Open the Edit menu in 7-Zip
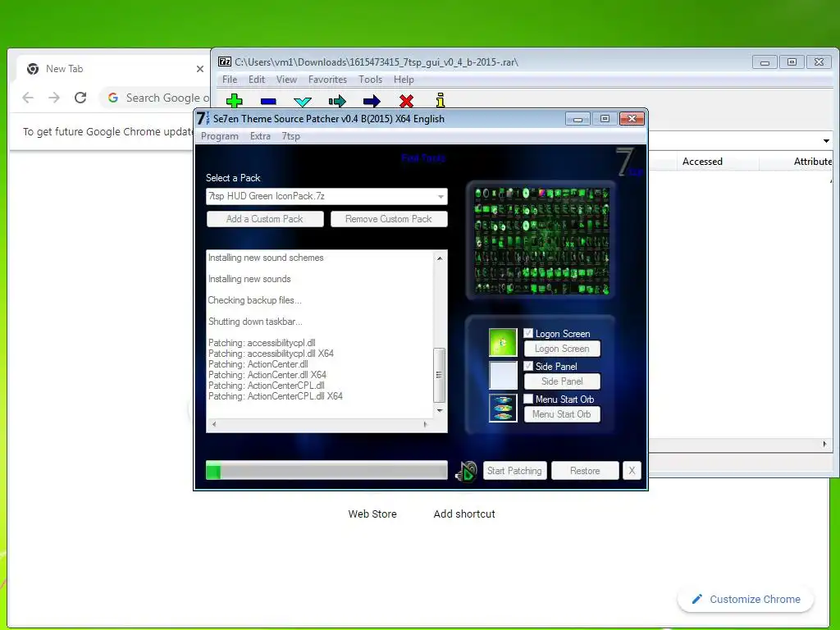The width and height of the screenshot is (840, 630). pos(257,80)
